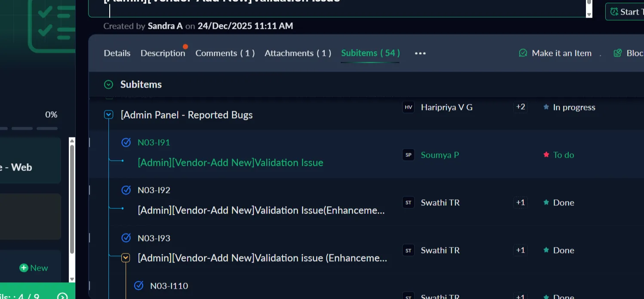This screenshot has width=644, height=299.
Task: Click the Make it an Item icon
Action: (x=523, y=53)
